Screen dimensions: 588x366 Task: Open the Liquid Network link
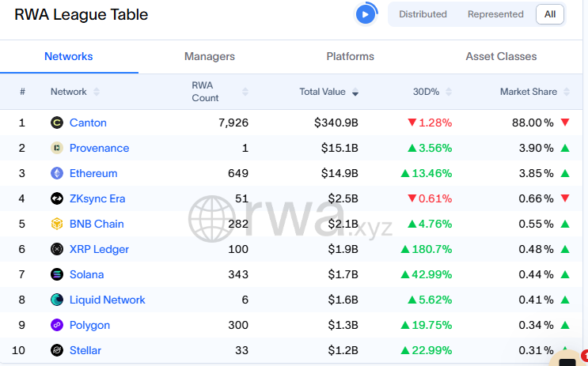point(108,300)
